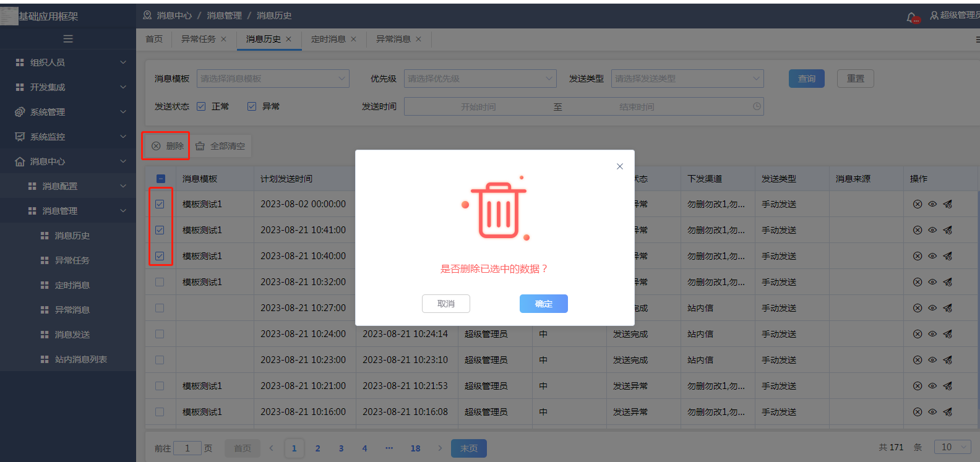The height and width of the screenshot is (462, 980).
Task: Uncheck the 2023-08-02 00:00:00 row checkbox
Action: (160, 204)
